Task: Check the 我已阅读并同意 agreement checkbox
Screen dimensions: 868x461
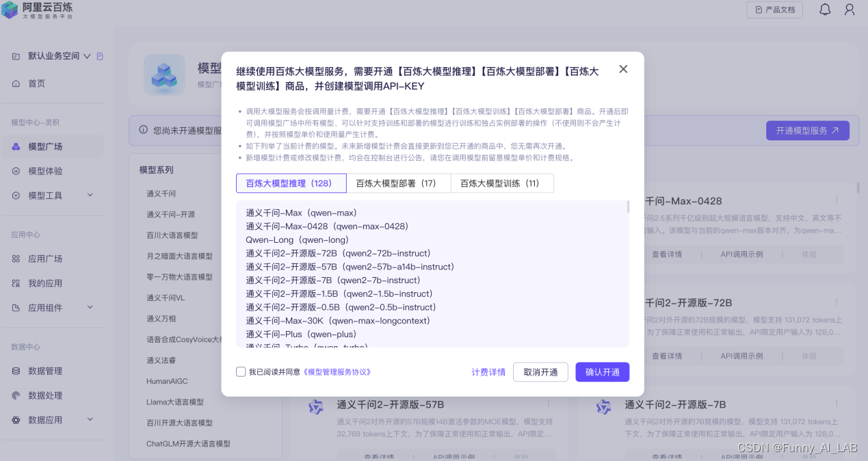Action: click(x=241, y=372)
